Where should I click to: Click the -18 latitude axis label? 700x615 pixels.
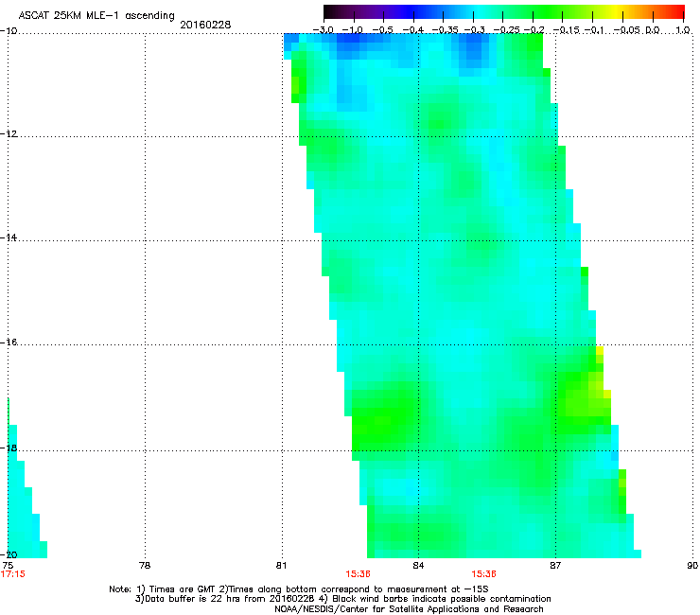tap(9, 448)
